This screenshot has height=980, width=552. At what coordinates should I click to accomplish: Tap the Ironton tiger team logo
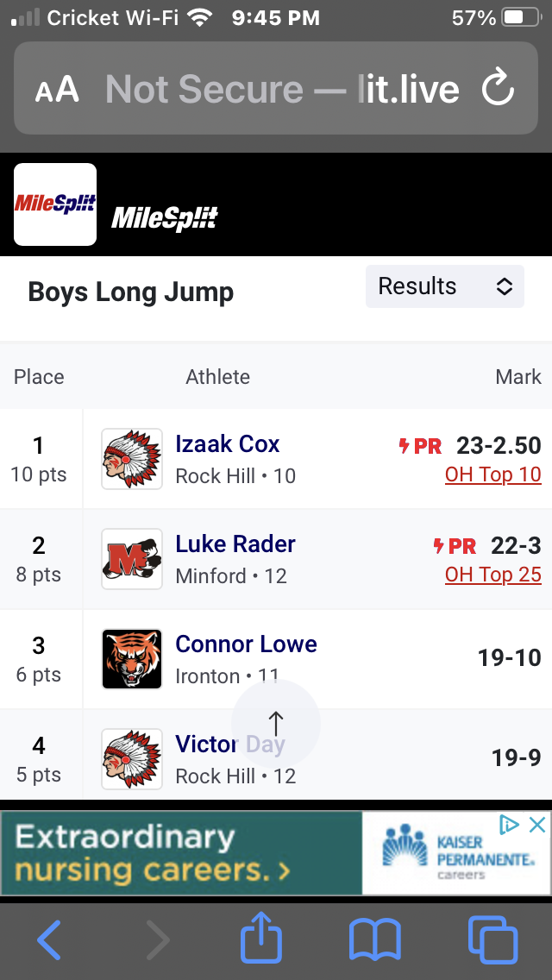click(x=132, y=659)
